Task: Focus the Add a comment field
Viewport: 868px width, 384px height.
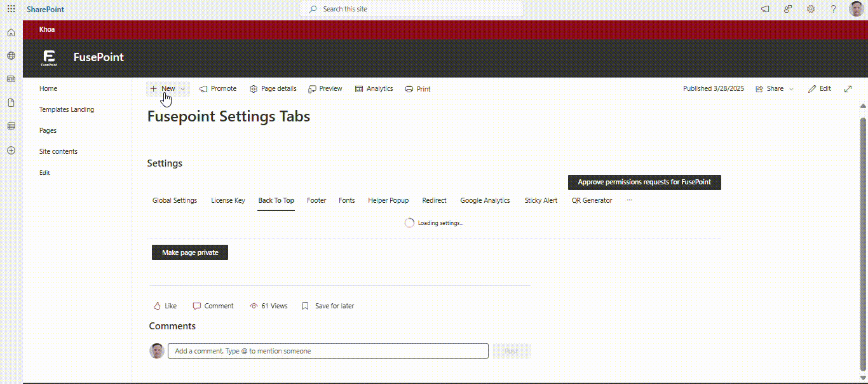Action: click(328, 351)
